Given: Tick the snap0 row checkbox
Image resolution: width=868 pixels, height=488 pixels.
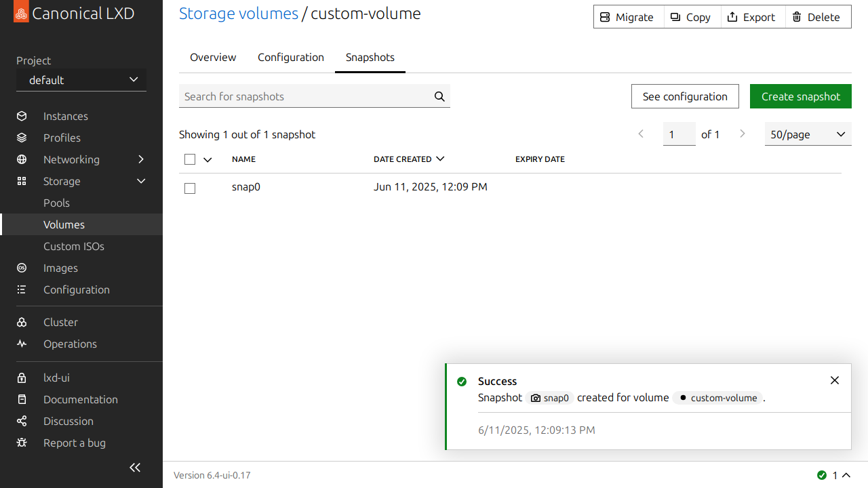Looking at the screenshot, I should (x=190, y=188).
